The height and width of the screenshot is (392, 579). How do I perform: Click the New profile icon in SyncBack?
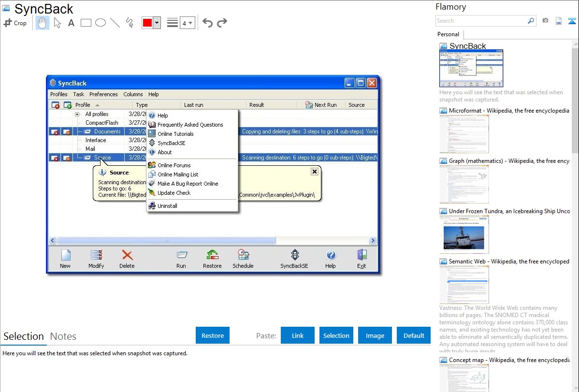[x=65, y=255]
